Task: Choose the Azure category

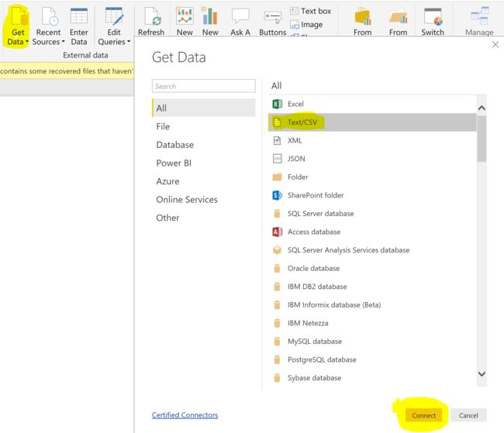Action: pos(204,181)
